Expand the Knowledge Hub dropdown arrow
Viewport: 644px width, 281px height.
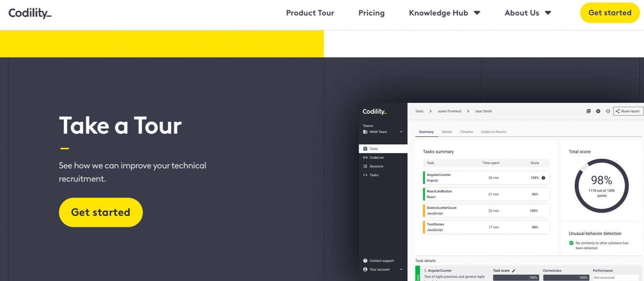[x=477, y=13]
